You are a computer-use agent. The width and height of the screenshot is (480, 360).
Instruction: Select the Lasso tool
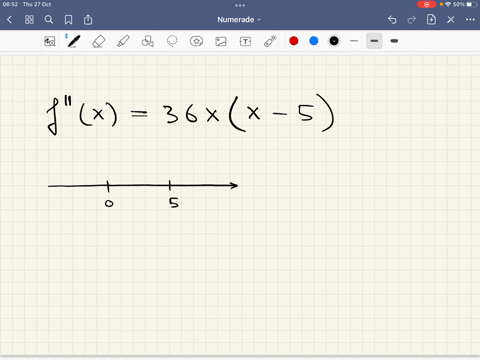pos(172,41)
